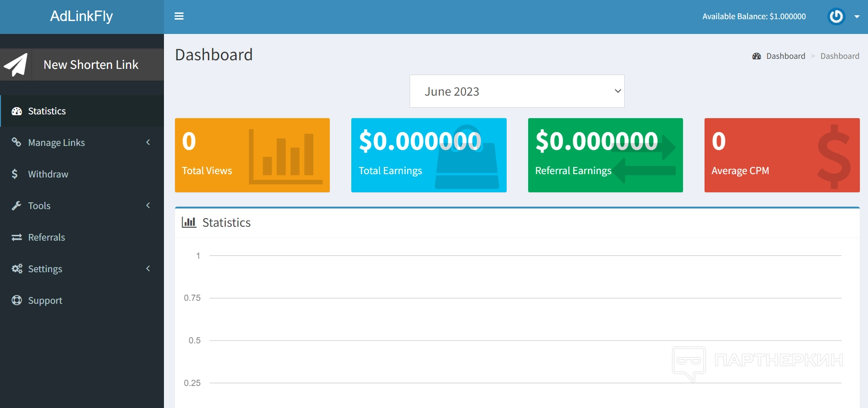The height and width of the screenshot is (408, 868).
Task: Expand the Manage Links submenu chevron
Action: pyautogui.click(x=148, y=142)
